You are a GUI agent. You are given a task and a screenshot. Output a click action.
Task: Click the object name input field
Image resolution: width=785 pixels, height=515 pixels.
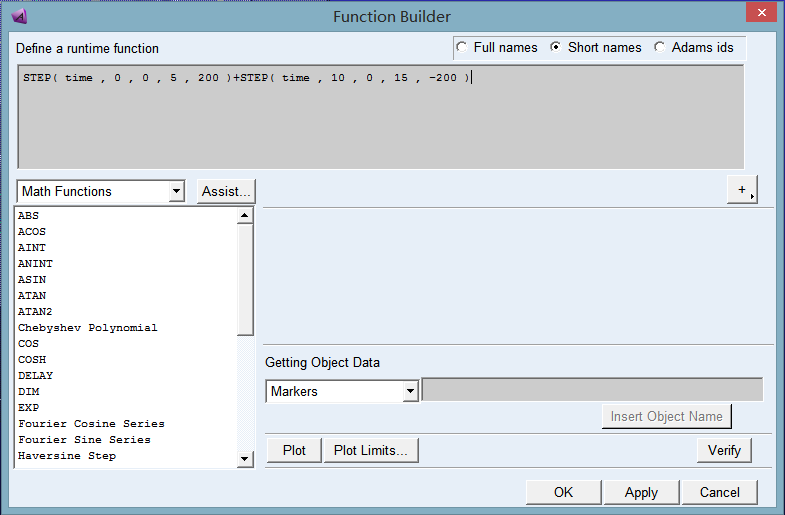click(592, 389)
